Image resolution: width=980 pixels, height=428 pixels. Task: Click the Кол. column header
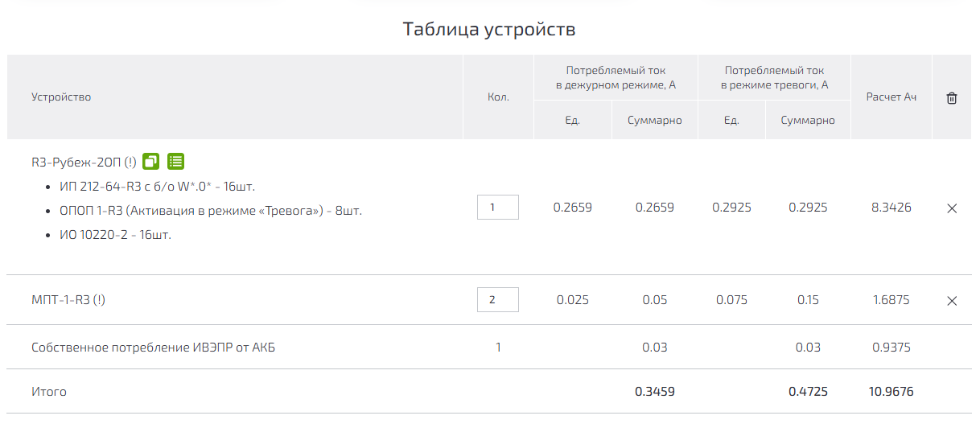498,97
